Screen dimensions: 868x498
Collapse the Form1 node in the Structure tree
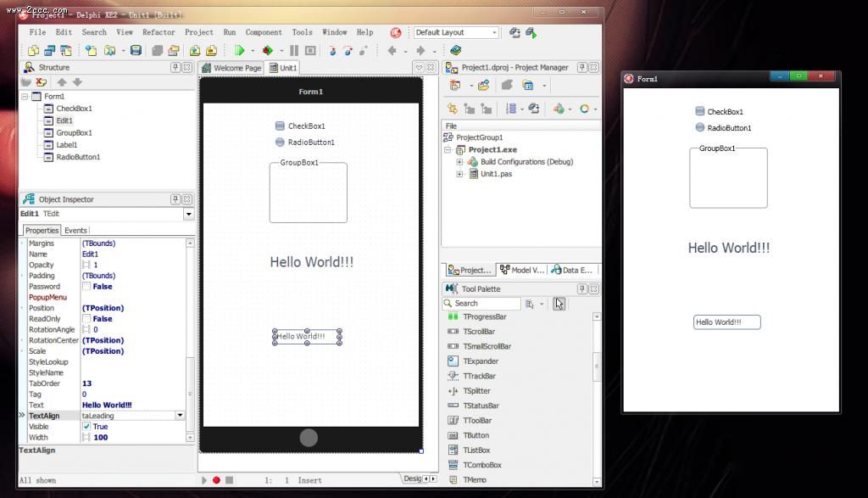point(25,97)
